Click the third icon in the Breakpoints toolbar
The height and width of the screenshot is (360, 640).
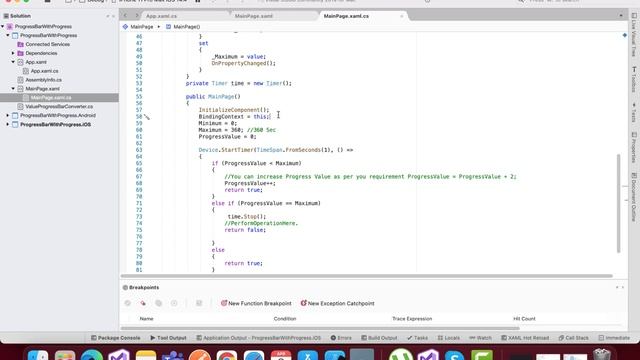158,303
